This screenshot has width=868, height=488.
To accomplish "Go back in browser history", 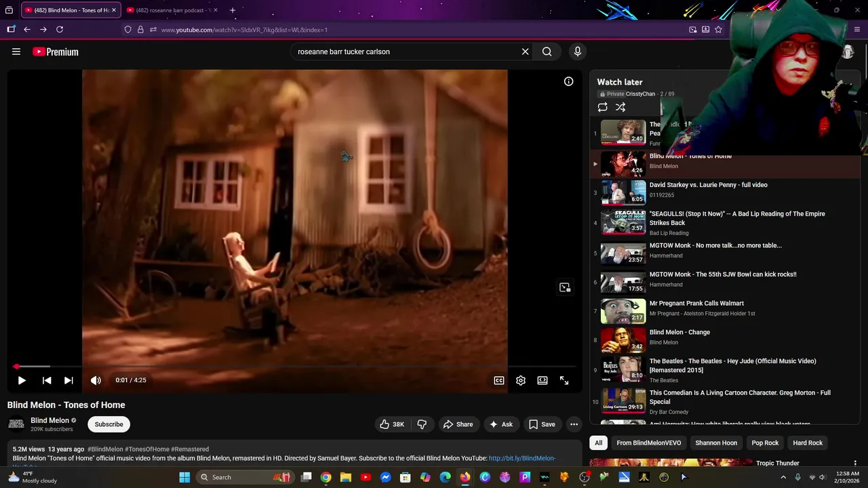I will [27, 30].
